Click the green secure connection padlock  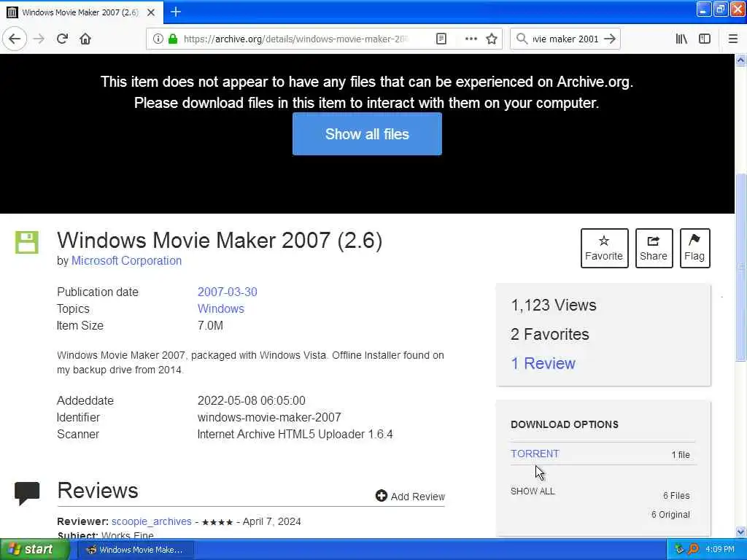172,39
